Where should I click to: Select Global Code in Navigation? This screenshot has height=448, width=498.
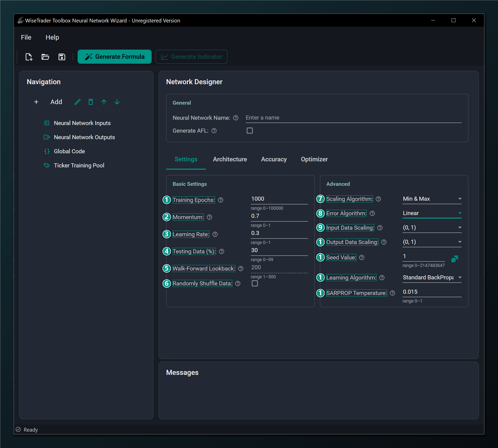(69, 151)
